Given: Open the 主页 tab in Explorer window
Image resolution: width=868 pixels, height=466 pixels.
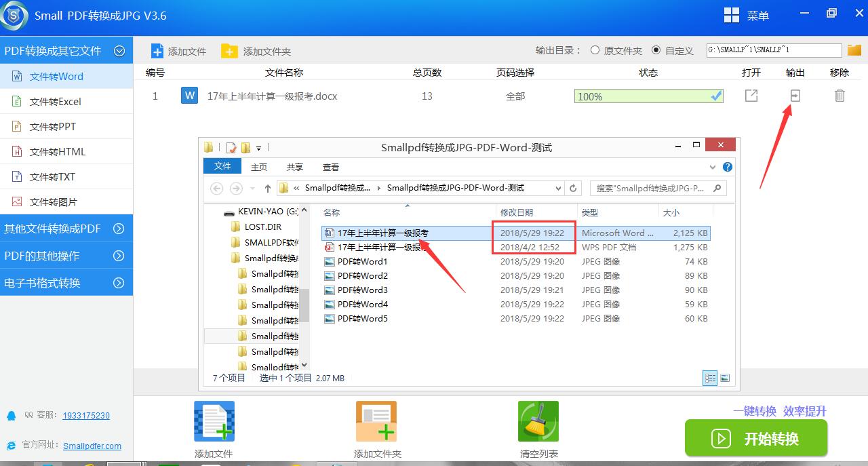Looking at the screenshot, I should (259, 167).
